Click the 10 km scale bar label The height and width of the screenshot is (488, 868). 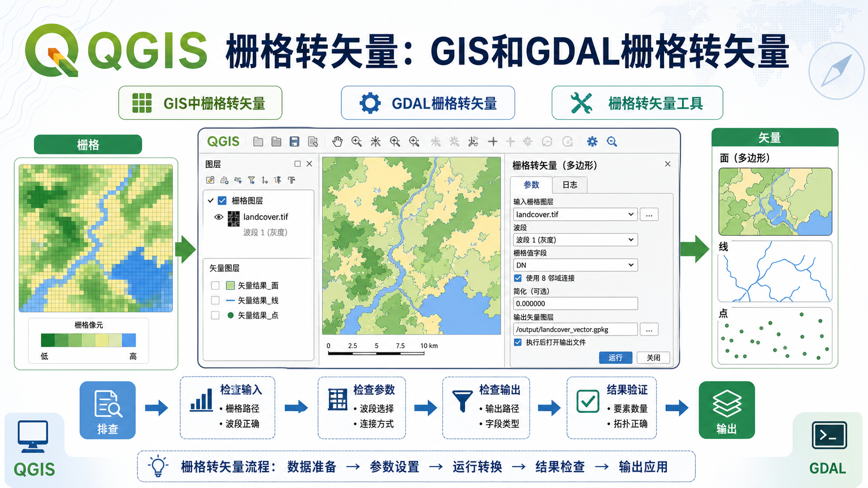(x=429, y=346)
